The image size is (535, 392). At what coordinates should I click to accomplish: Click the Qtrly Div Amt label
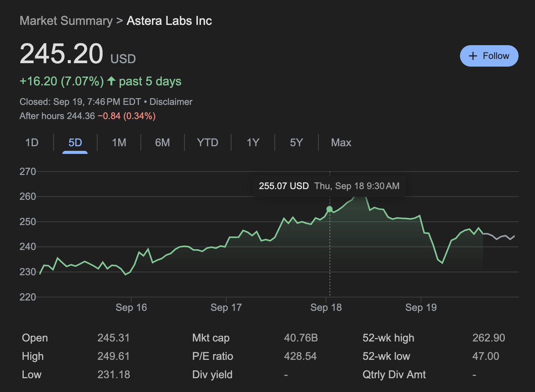coord(394,375)
